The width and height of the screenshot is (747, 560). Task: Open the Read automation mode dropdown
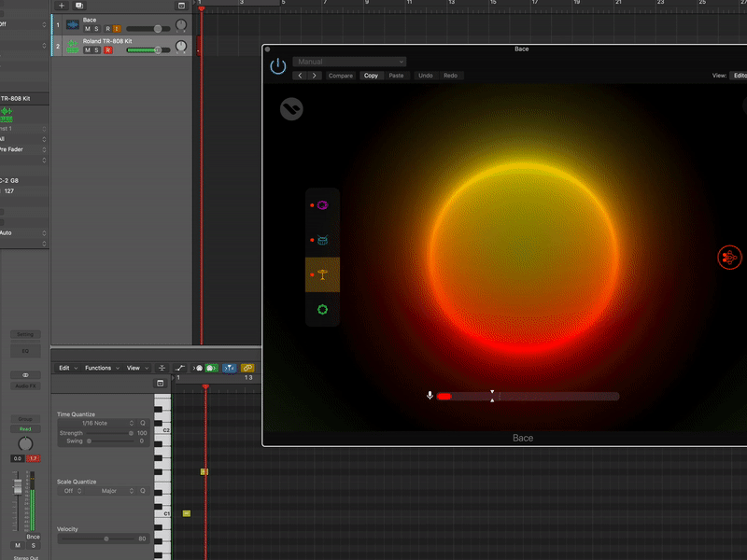(25, 429)
